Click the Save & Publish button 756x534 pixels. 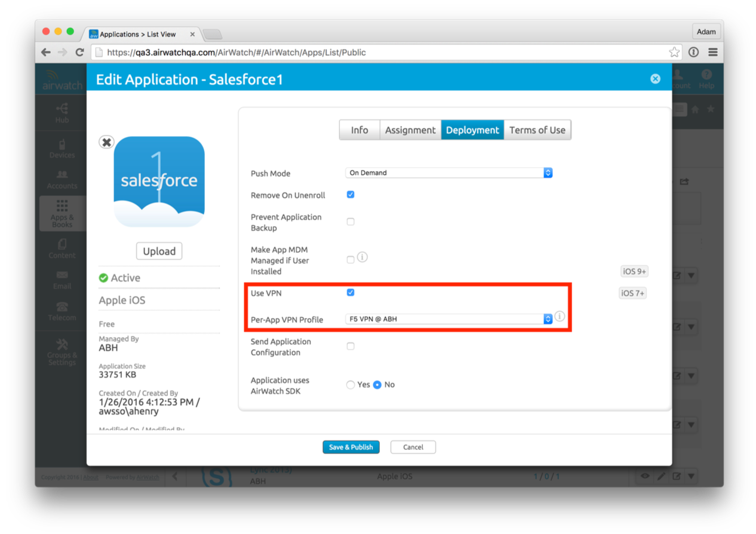click(x=351, y=447)
